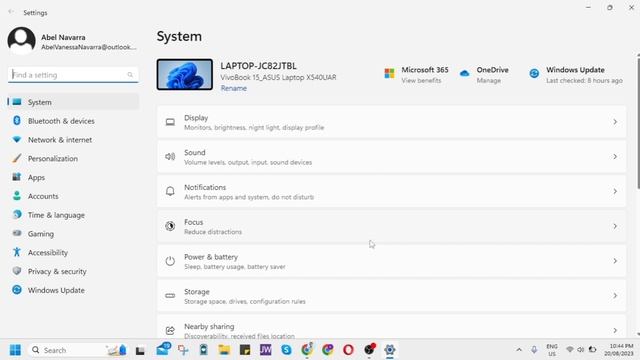Show hidden icons in system tray
Viewport: 640px width, 360px height.
(x=519, y=350)
